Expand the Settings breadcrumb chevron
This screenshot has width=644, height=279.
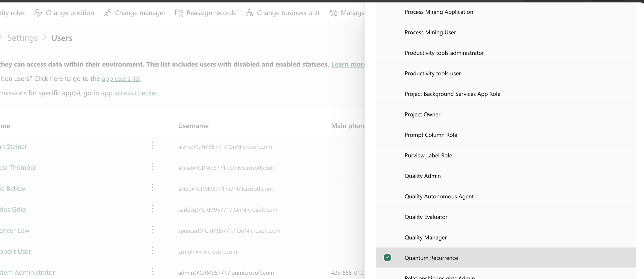(x=45, y=38)
